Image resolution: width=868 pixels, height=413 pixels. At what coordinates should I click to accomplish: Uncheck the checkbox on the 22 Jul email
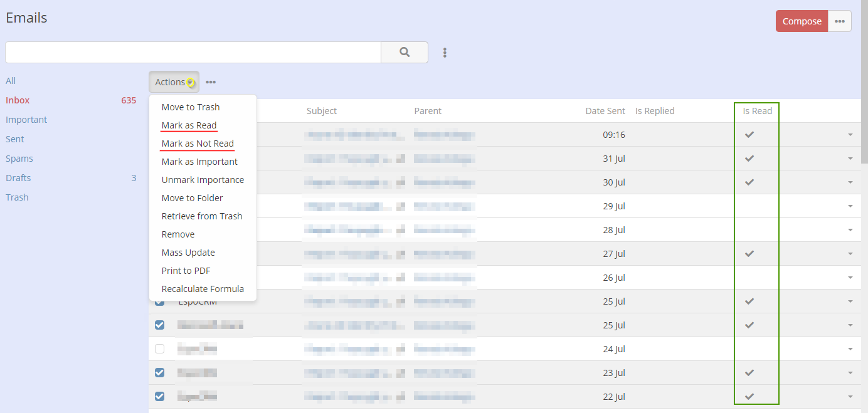click(160, 397)
